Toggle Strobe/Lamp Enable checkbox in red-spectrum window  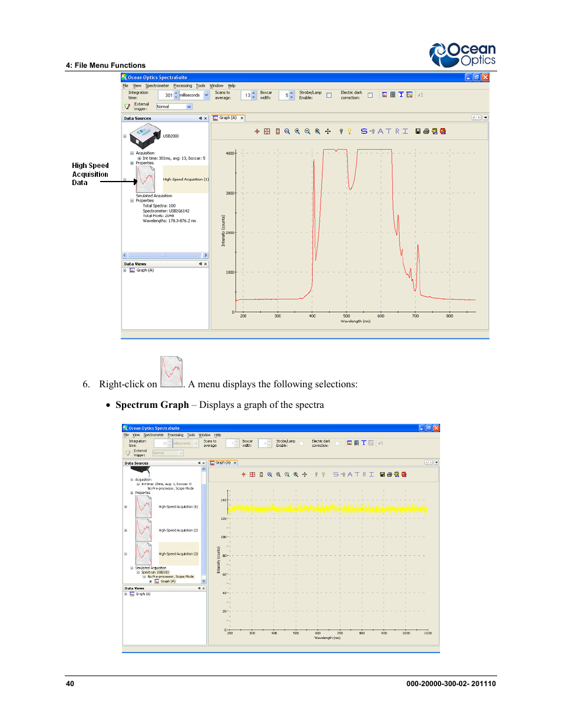click(329, 95)
